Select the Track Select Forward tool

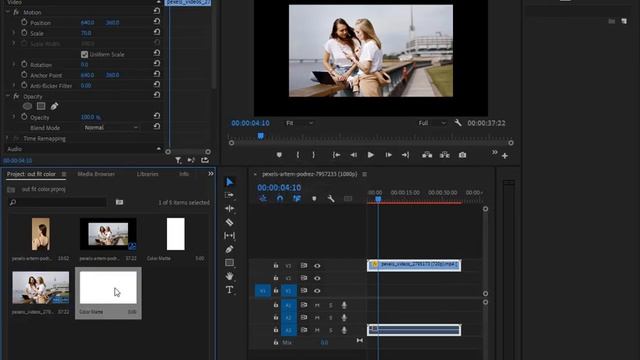click(229, 196)
